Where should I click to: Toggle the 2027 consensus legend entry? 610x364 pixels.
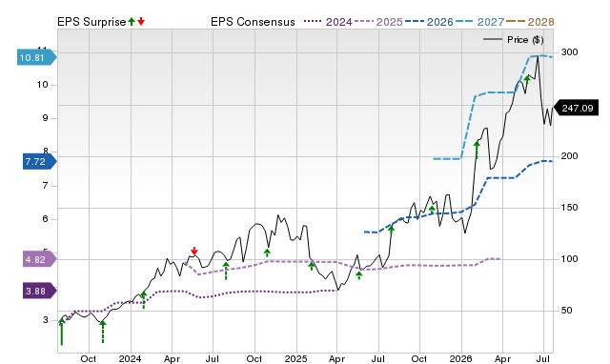click(479, 22)
